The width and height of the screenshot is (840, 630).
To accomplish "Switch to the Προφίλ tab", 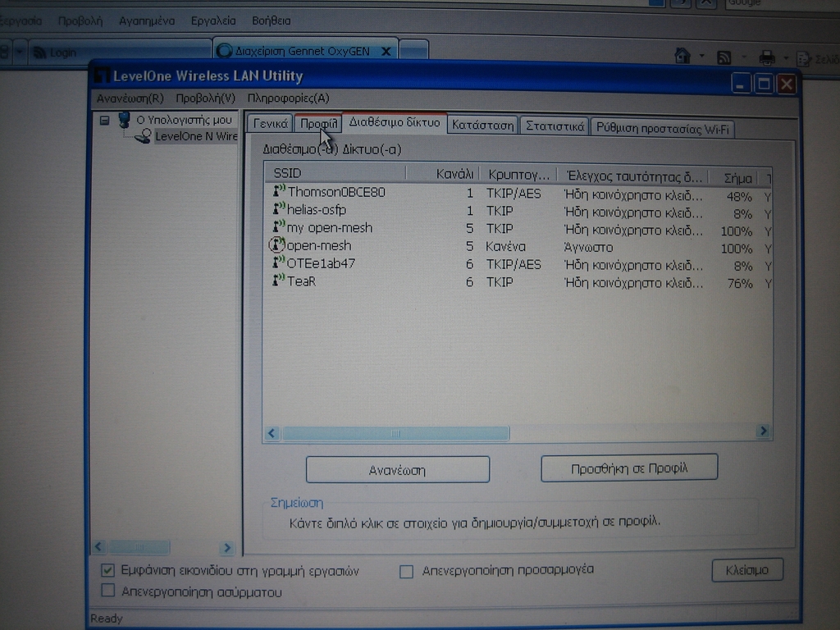I will pos(319,125).
